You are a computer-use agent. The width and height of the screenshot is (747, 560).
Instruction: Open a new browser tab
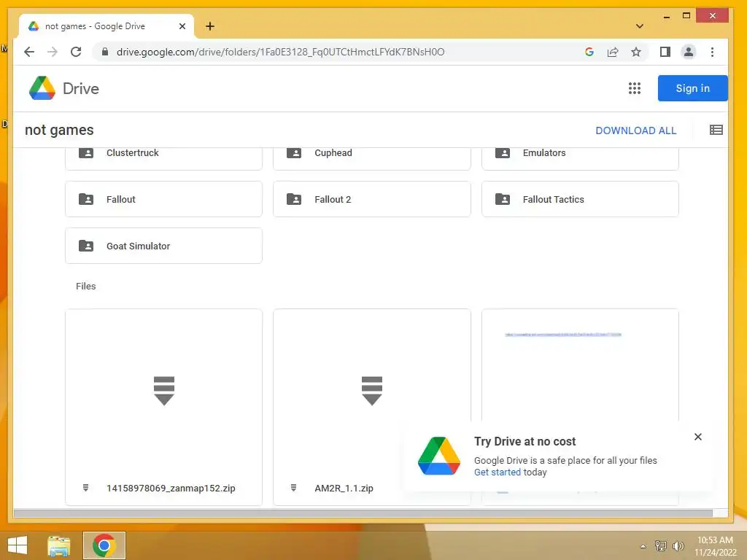210,26
